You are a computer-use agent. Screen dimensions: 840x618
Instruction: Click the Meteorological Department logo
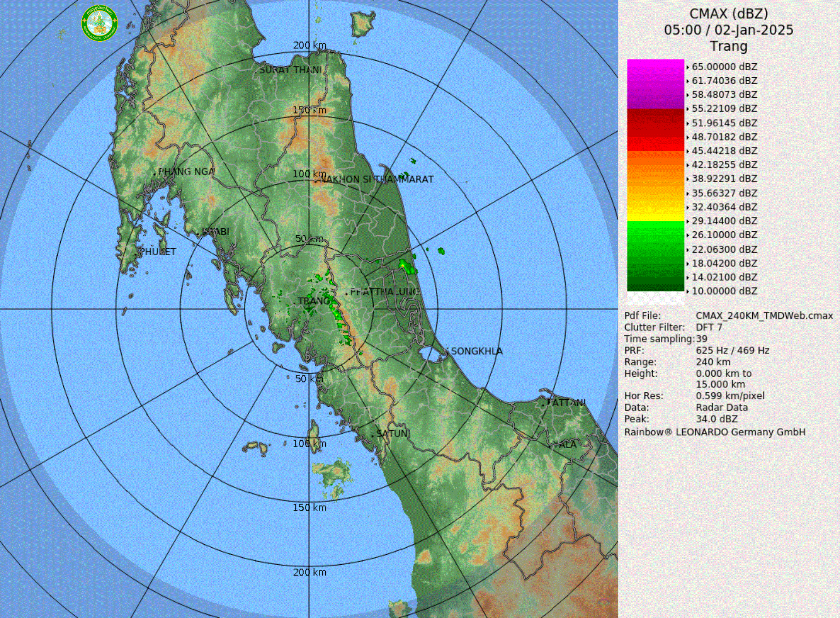[x=100, y=23]
